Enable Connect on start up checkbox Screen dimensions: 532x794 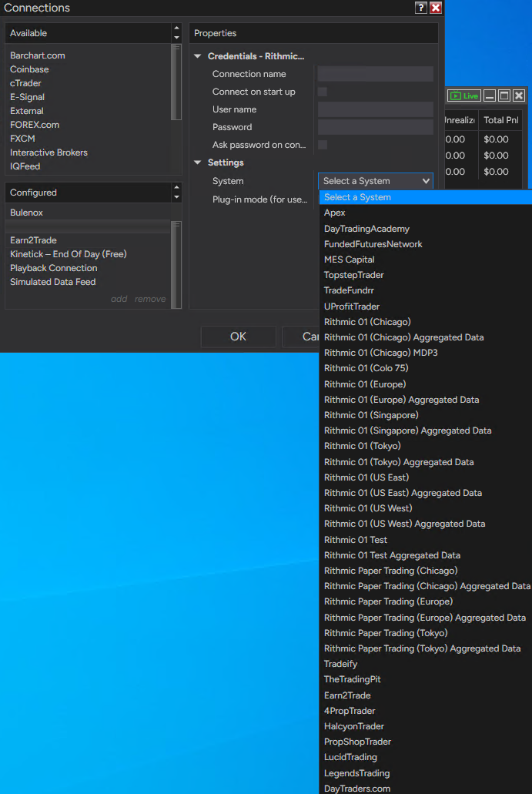(x=322, y=92)
